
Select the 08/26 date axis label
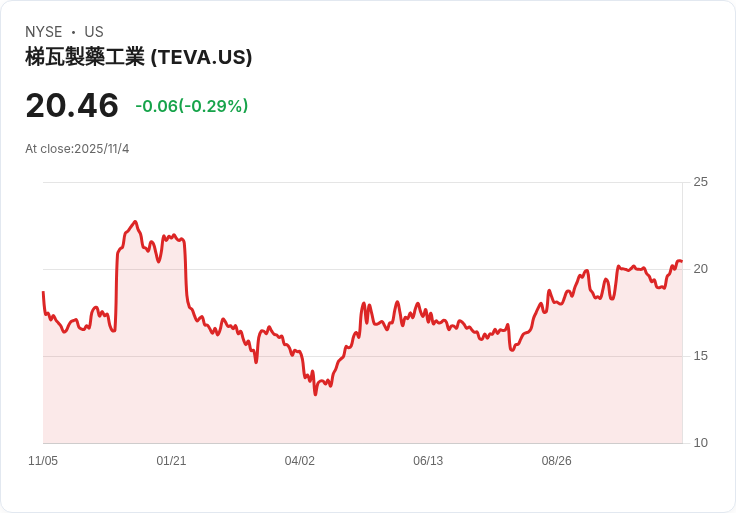tap(556, 461)
